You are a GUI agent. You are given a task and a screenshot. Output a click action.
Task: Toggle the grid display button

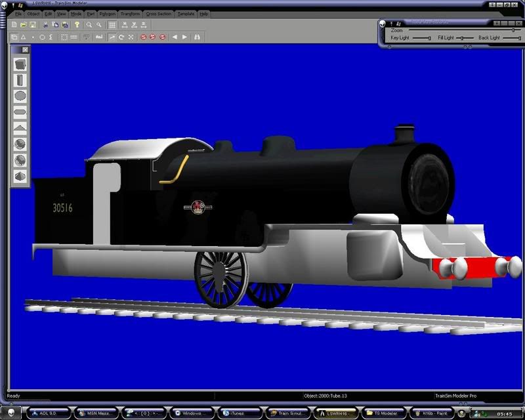pyautogui.click(x=112, y=25)
